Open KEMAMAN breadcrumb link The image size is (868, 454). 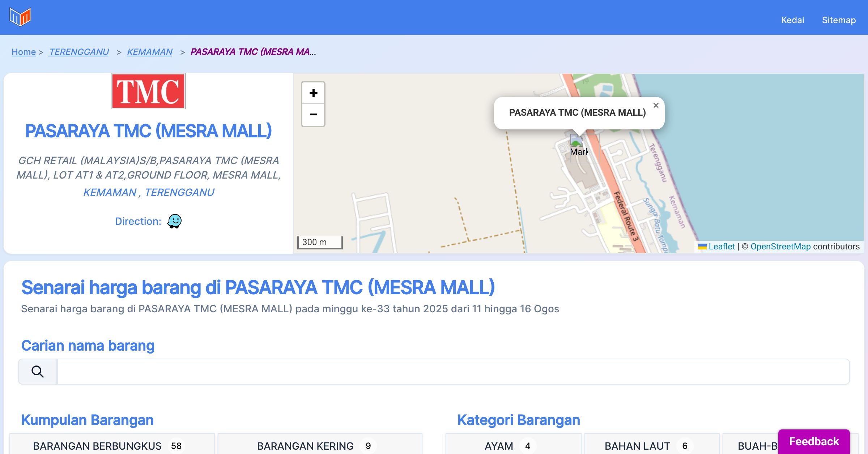point(149,52)
